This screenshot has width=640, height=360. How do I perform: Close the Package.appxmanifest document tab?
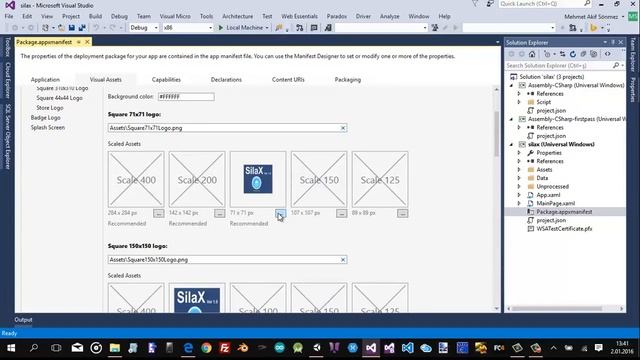coord(87,42)
